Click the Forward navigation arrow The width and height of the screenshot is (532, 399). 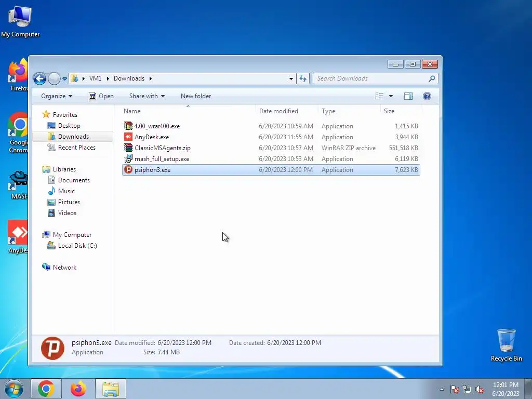[54, 78]
